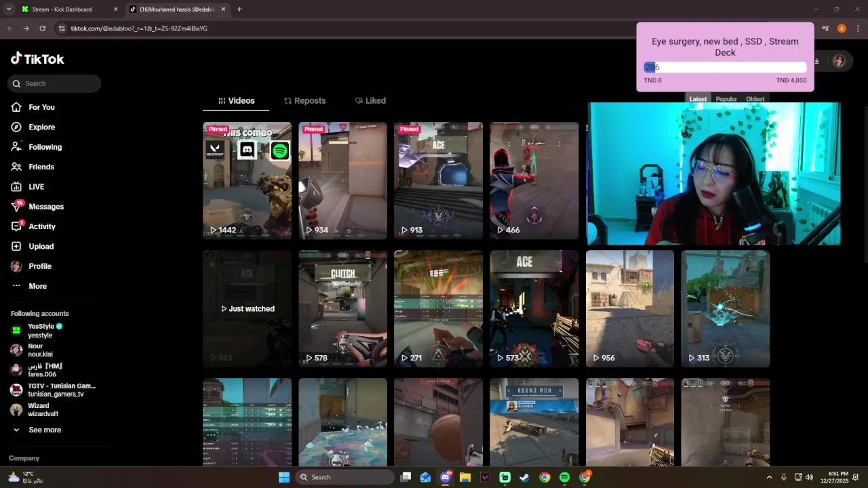This screenshot has width=868, height=488.
Task: Open Task View on taskbar
Action: (406, 477)
